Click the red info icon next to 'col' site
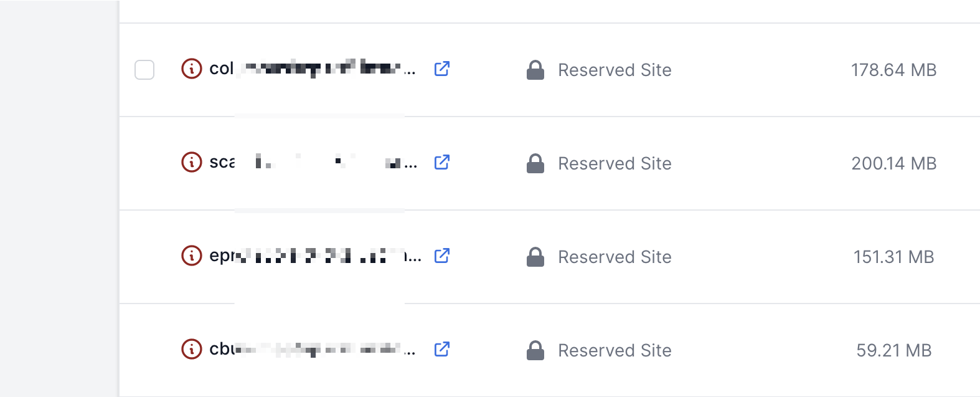The height and width of the screenshot is (397, 980). point(192,69)
